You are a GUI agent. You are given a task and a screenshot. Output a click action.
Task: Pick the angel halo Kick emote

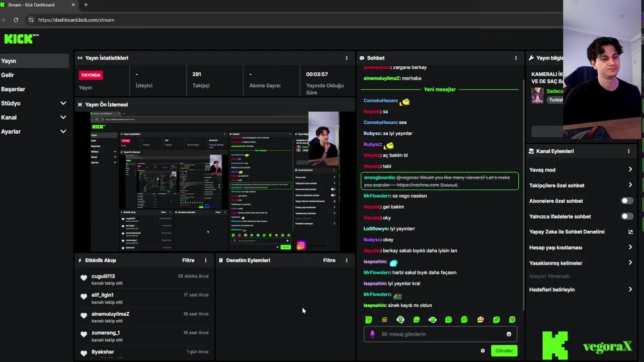[368, 319]
